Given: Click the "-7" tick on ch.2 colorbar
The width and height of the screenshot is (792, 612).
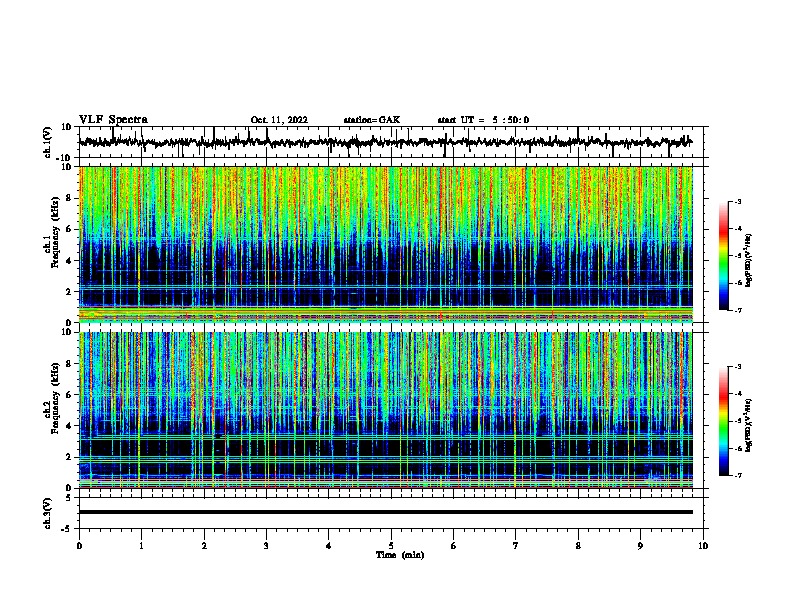Looking at the screenshot, I should (x=738, y=475).
